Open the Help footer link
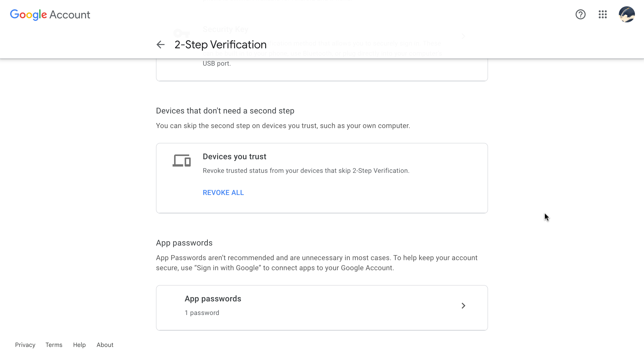Viewport: 644px width, 357px height. click(x=79, y=345)
